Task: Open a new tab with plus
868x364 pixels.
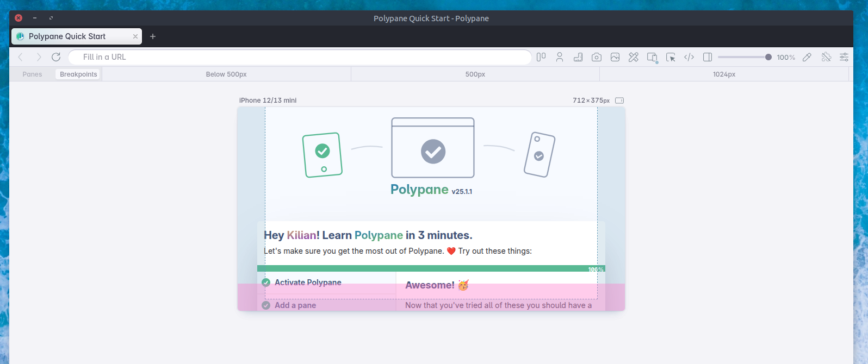Action: (153, 36)
